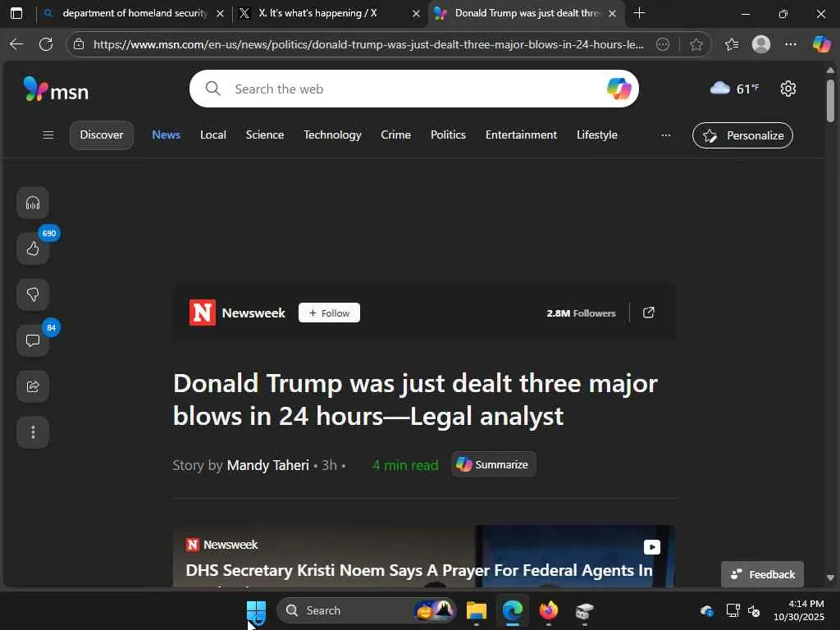This screenshot has height=630, width=840.
Task: Click the share article icon in sidebar
Action: [33, 386]
